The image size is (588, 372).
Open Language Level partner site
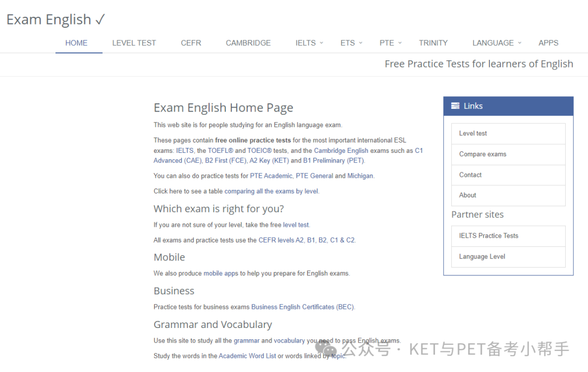tap(508, 257)
